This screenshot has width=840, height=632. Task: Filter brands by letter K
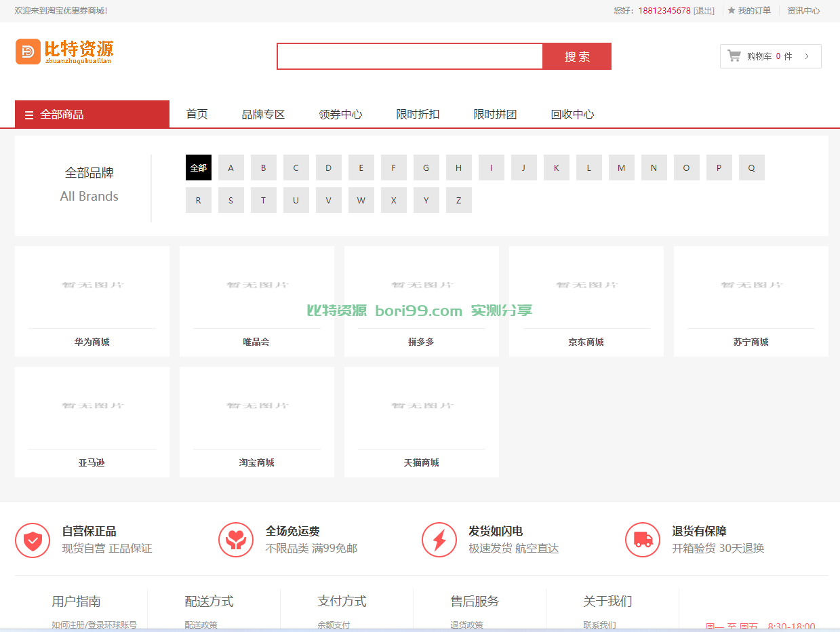[x=557, y=167]
